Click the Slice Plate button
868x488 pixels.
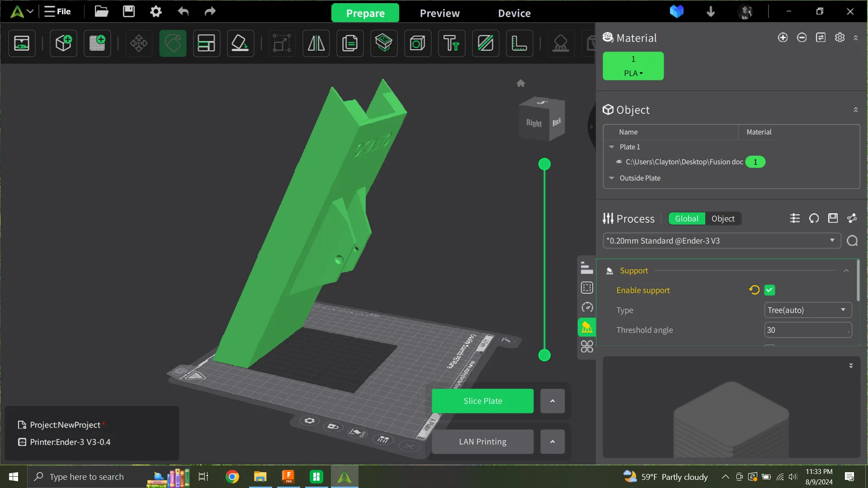coord(482,401)
